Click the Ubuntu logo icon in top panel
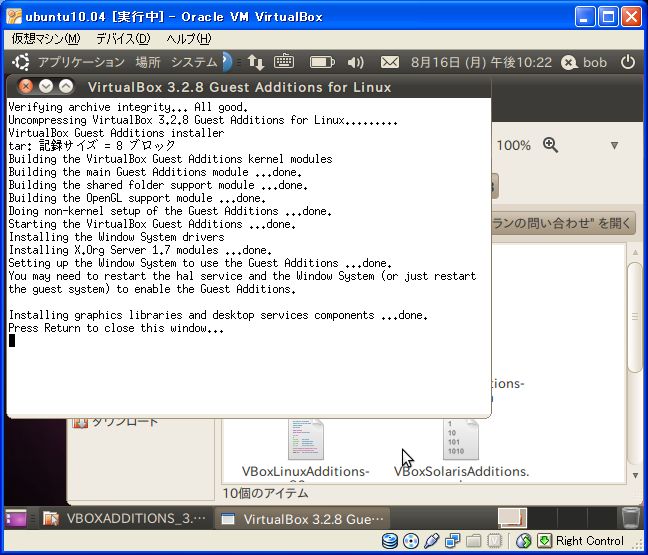Screen dimensions: 648x555 tap(21, 62)
